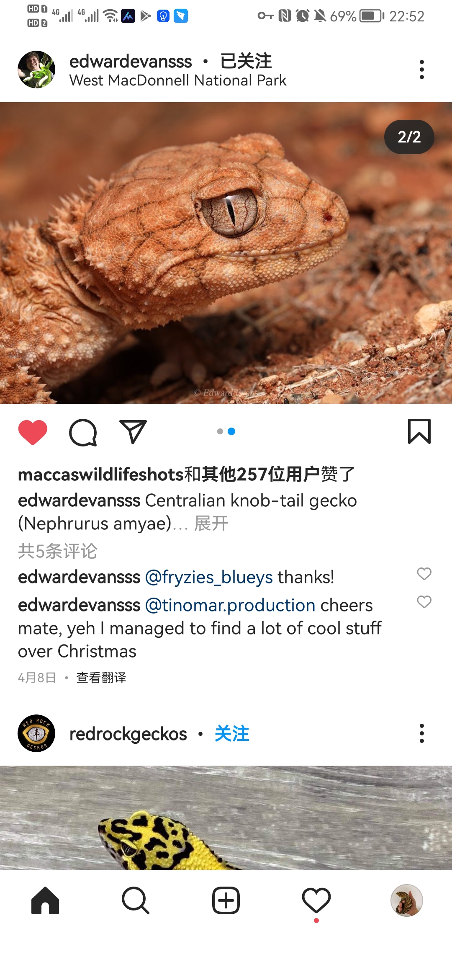The height and width of the screenshot is (980, 452).
Task: Expand caption with 展开 link
Action: [211, 524]
